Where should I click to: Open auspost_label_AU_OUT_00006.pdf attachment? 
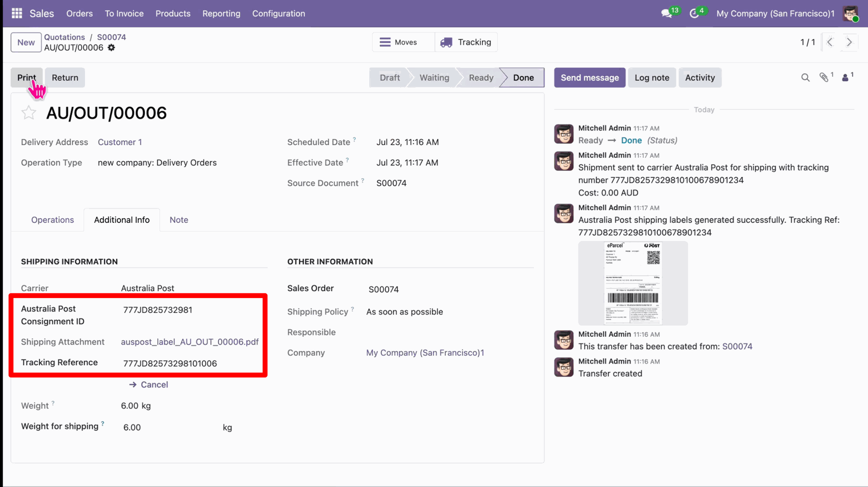click(190, 342)
